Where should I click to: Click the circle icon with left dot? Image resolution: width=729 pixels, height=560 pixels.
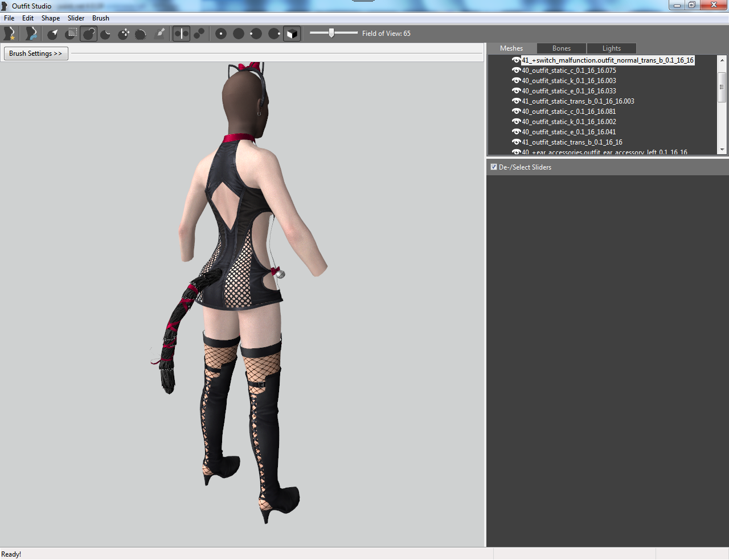[256, 34]
